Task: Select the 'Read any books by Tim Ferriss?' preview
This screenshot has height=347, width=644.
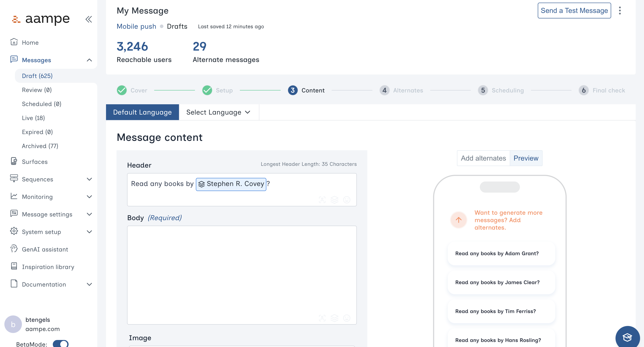Action: (x=501, y=311)
